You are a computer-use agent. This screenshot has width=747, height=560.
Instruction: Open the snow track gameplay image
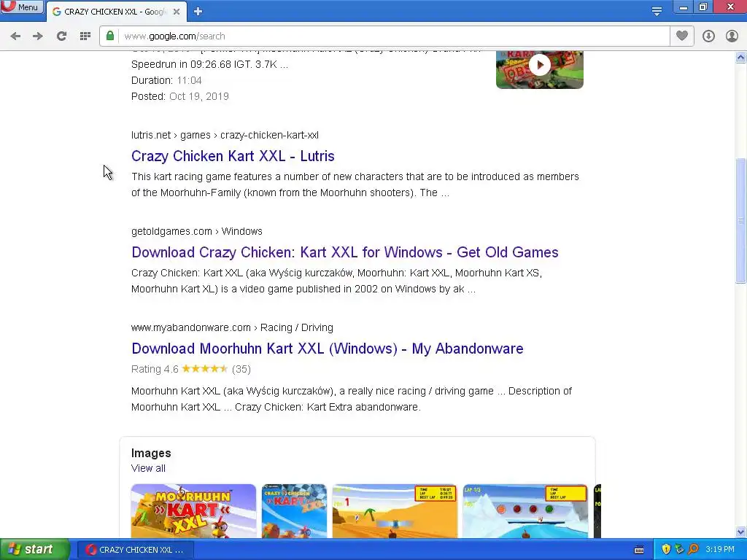[525, 511]
